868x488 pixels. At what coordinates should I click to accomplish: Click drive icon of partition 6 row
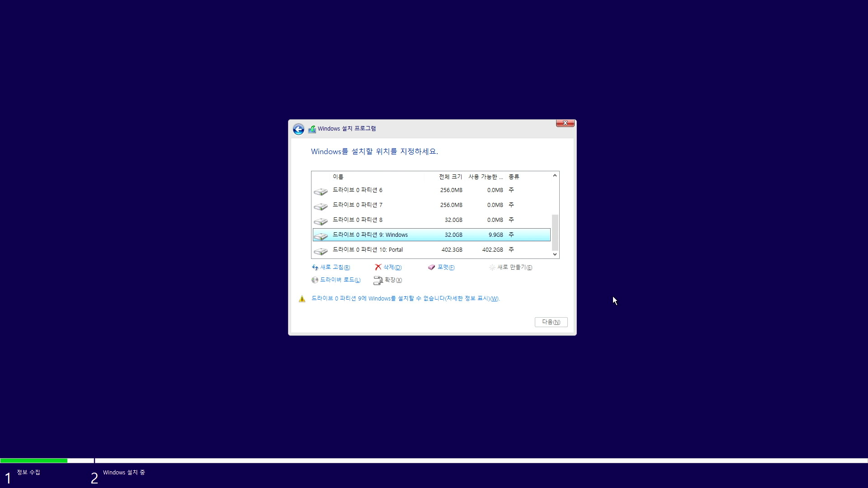tap(321, 192)
